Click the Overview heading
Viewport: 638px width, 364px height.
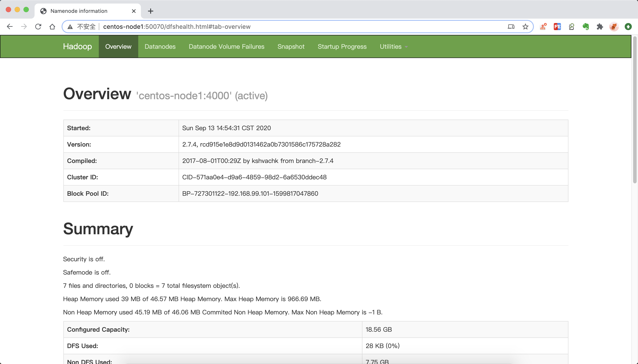97,94
